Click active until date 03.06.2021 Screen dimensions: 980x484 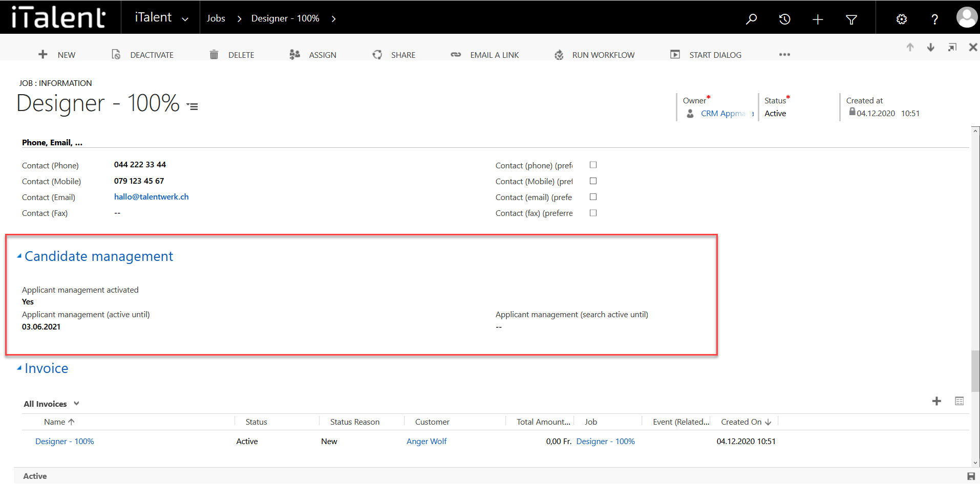(41, 326)
